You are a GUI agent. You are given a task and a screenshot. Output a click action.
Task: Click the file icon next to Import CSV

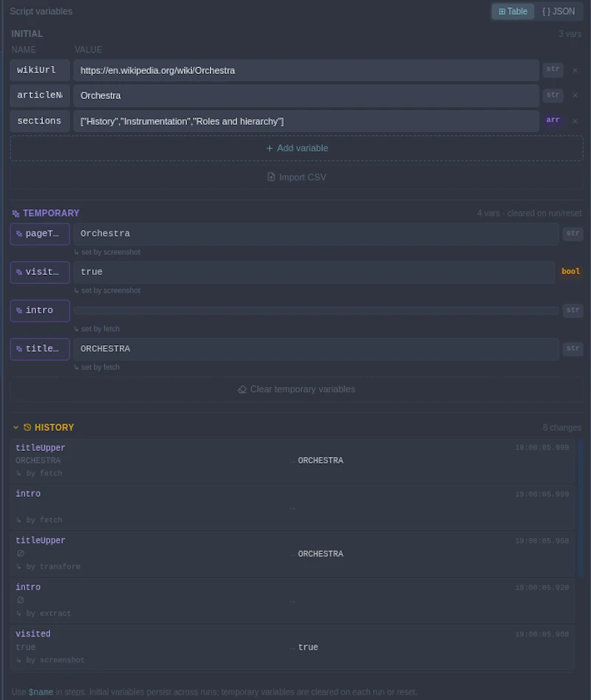271,177
